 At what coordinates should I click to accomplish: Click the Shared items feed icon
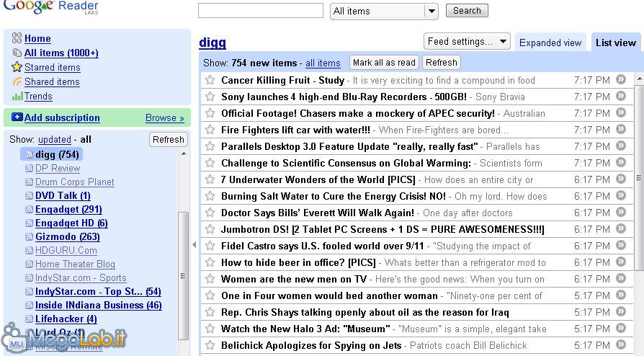(x=17, y=81)
